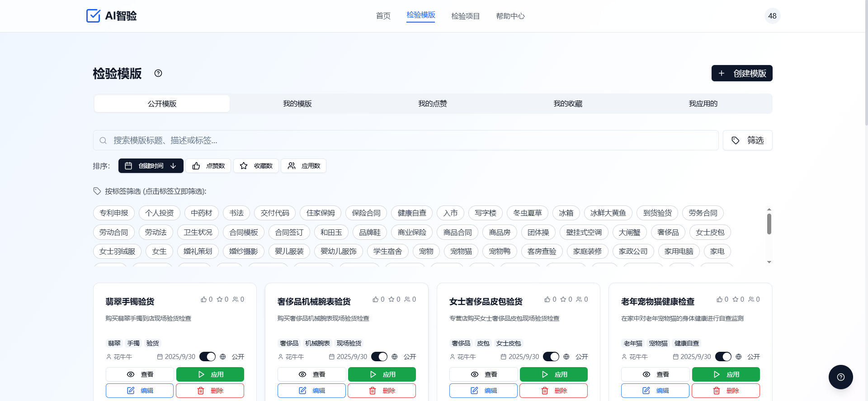Image resolution: width=868 pixels, height=401 pixels.
Task: Click the AI智验 checkmark logo icon
Action: [x=93, y=16]
